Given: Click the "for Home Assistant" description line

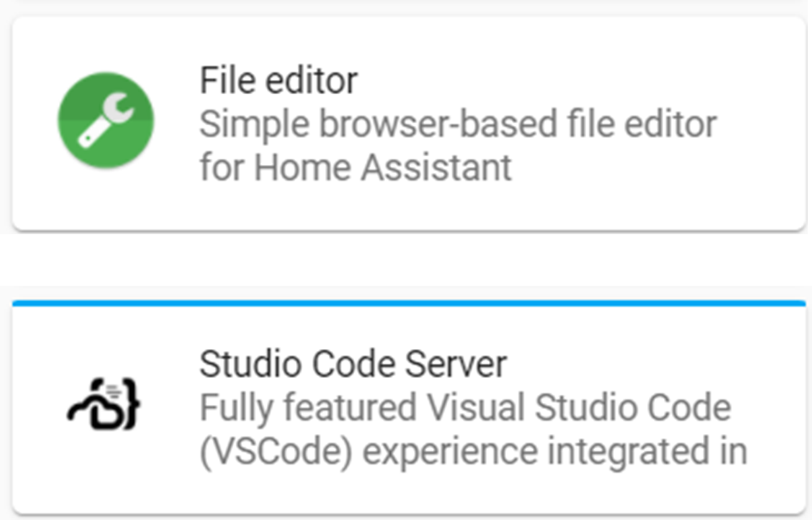Looking at the screenshot, I should (x=355, y=167).
